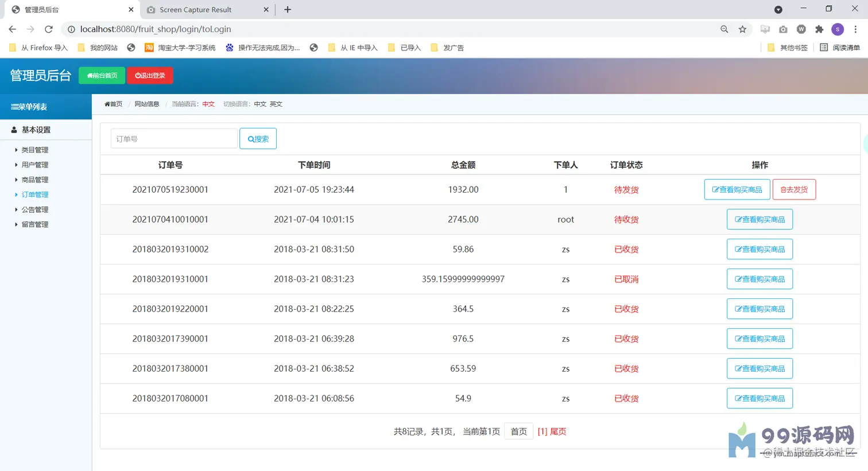Open 淘宝大学-学习系统 bookmark
The image size is (868, 471).
point(180,48)
